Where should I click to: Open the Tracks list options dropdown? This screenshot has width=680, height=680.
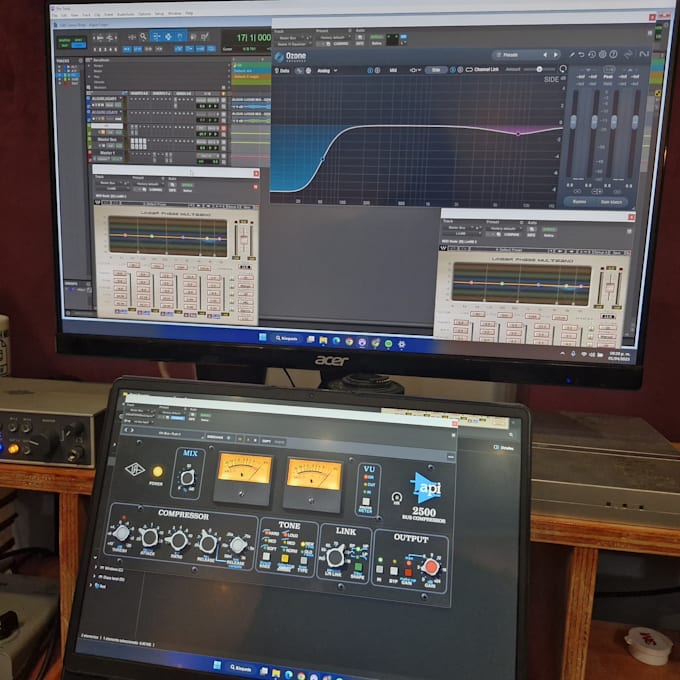81,61
